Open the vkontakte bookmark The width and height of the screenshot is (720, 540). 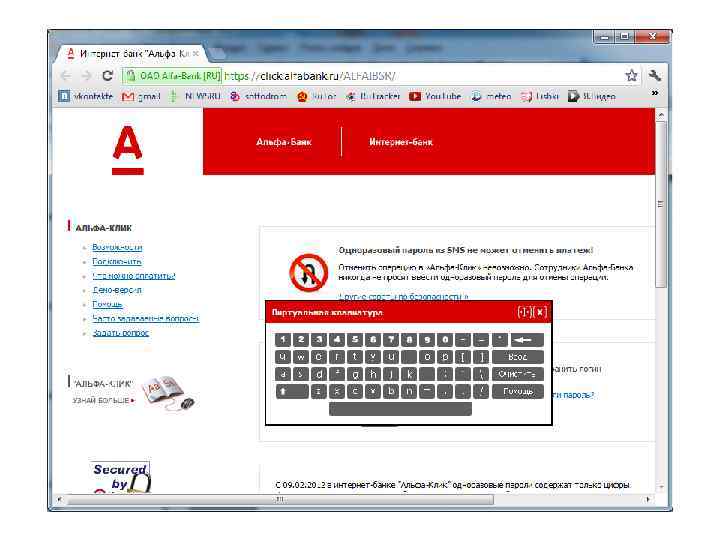(85, 96)
